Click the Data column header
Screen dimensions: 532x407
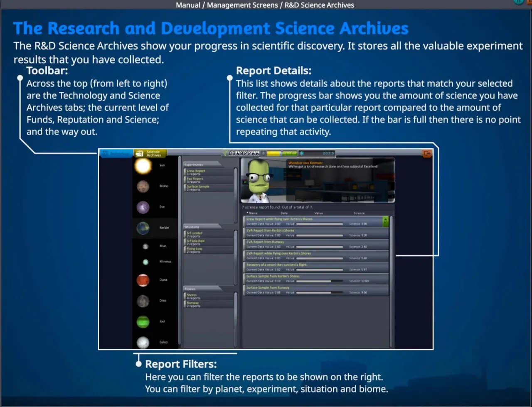(284, 213)
